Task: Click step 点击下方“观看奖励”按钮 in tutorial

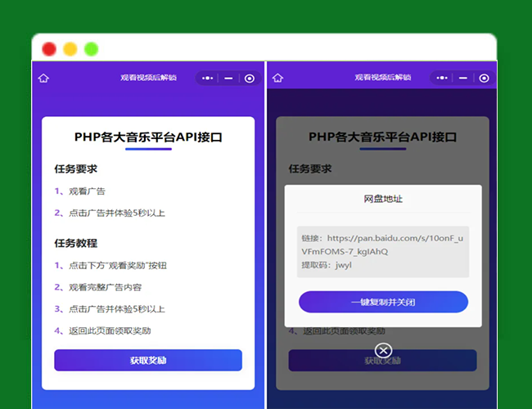Action: pyautogui.click(x=118, y=266)
